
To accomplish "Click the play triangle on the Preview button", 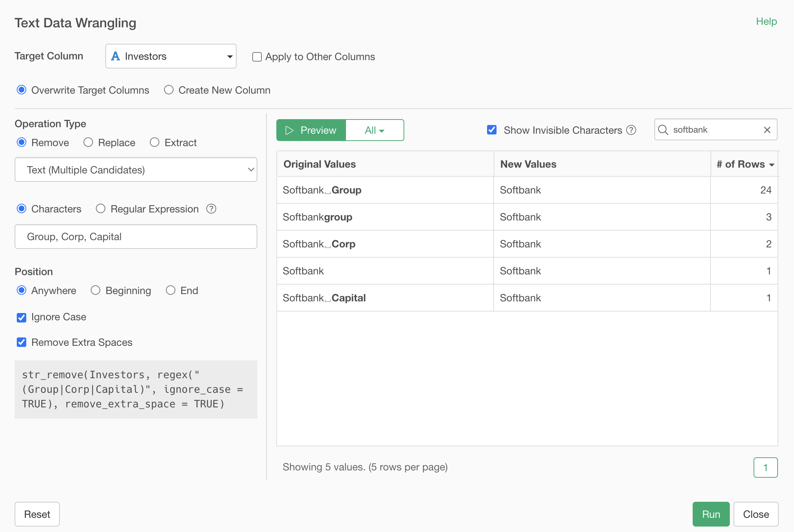I will [289, 130].
